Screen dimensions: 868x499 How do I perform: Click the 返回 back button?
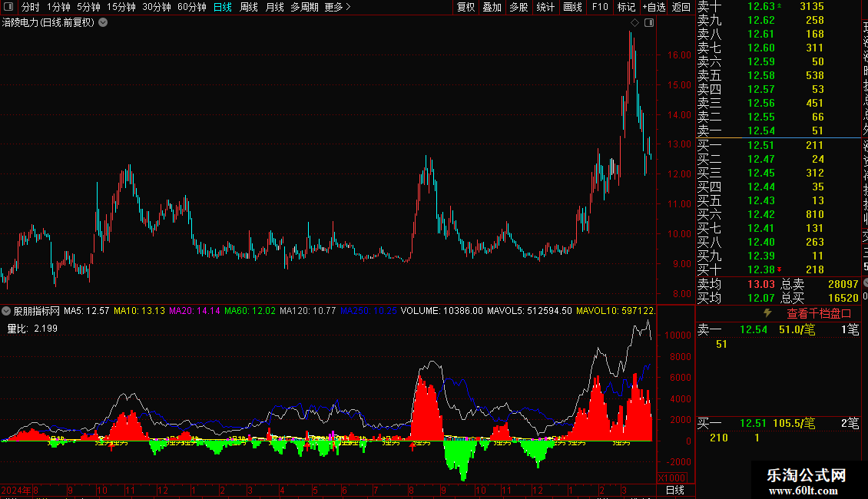click(x=681, y=7)
